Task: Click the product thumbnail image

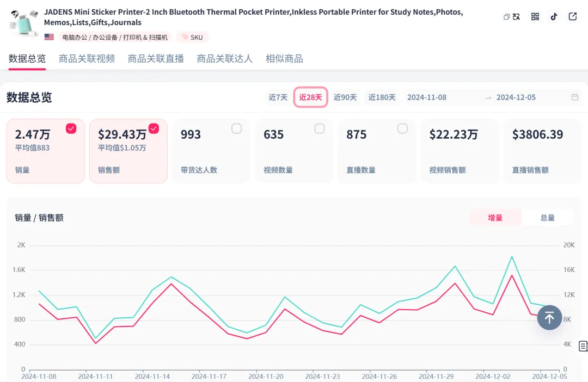Action: (24, 23)
